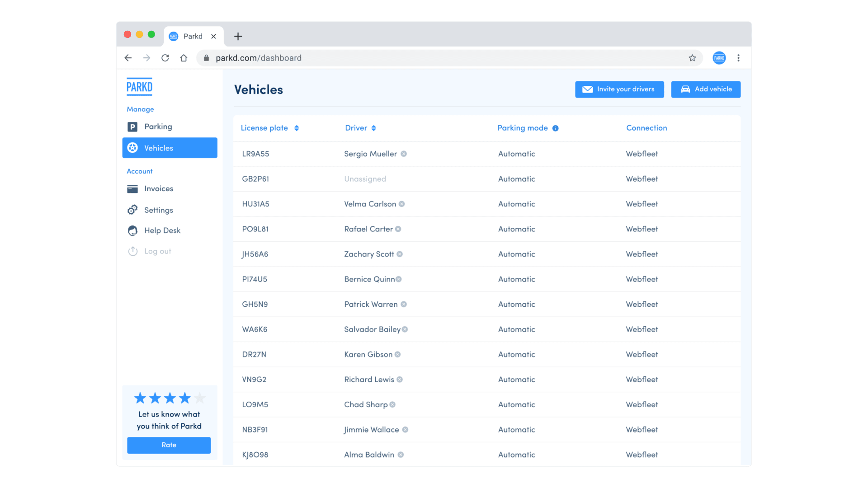This screenshot has width=868, height=488.
Task: Bookmark page with star icon
Action: [x=692, y=58]
